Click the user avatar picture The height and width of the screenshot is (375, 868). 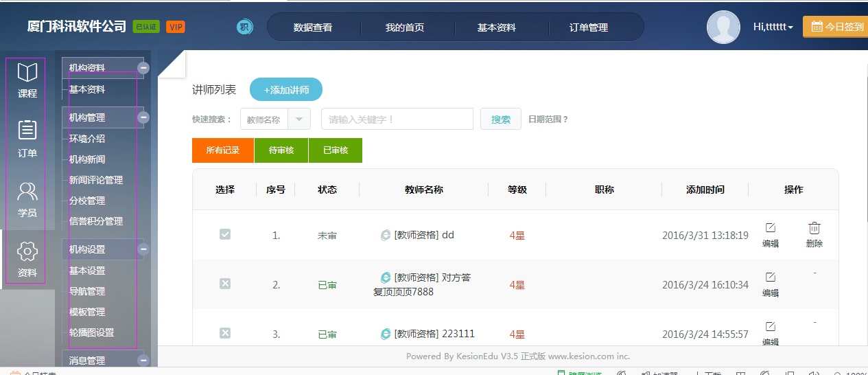[723, 27]
